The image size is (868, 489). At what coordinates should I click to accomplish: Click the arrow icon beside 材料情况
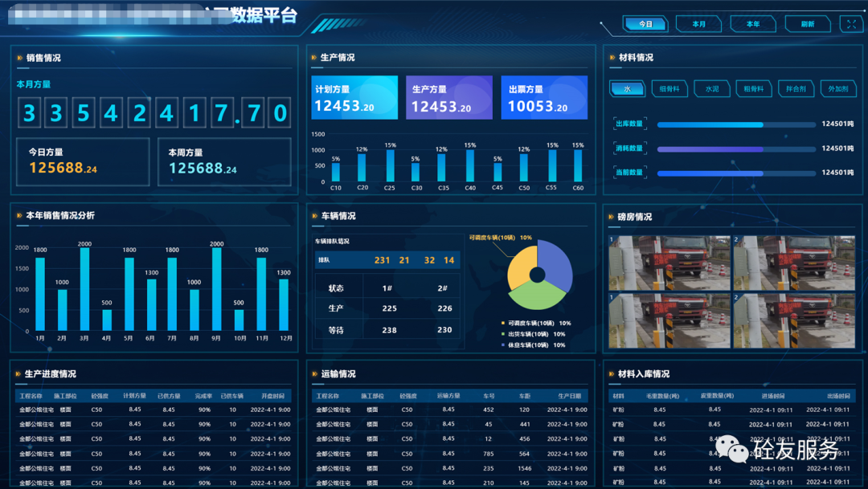(612, 58)
